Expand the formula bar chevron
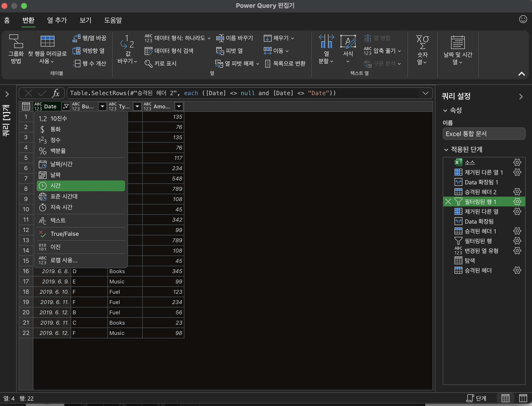532x406 pixels. (x=426, y=93)
